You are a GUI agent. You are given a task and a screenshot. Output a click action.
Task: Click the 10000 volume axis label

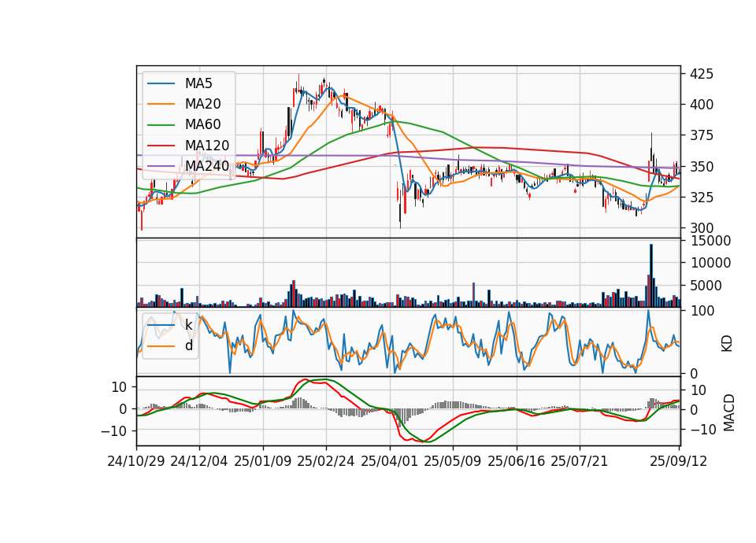(x=710, y=263)
